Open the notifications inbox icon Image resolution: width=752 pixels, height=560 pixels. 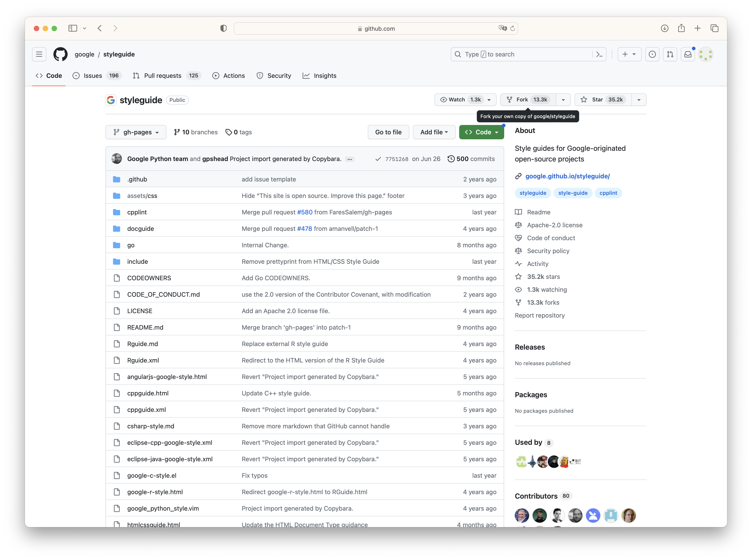point(688,54)
